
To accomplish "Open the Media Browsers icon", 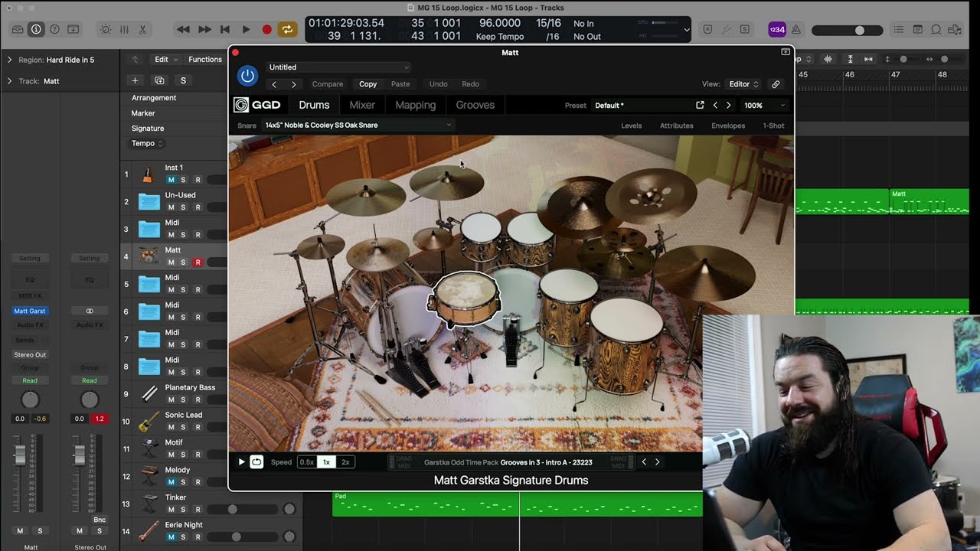I will [954, 29].
